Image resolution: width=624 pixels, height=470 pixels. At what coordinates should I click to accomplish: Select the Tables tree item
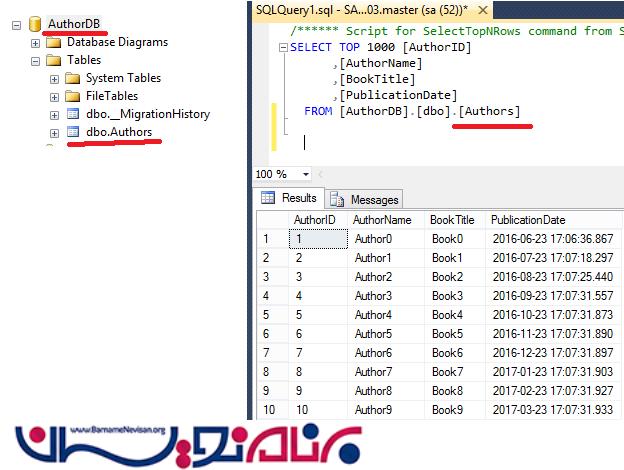pos(84,60)
